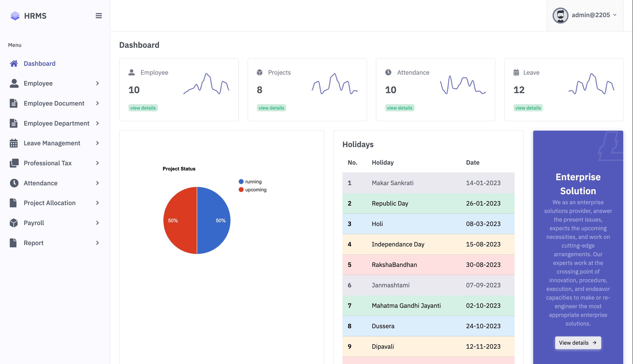Screen dimensions: 633x364
Task: Select Employee Department in sidebar menu
Action: [x=56, y=123]
